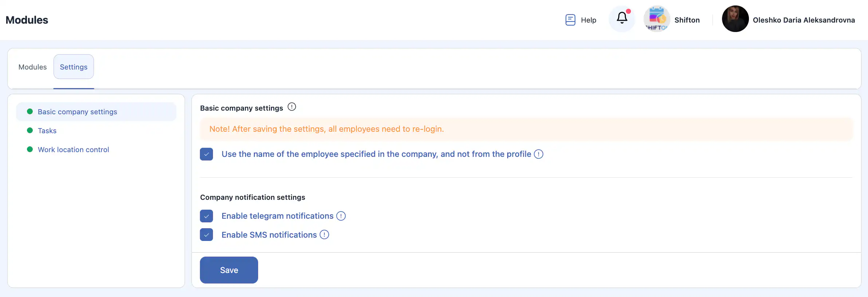Click info icon beside telegram notifications

[341, 216]
